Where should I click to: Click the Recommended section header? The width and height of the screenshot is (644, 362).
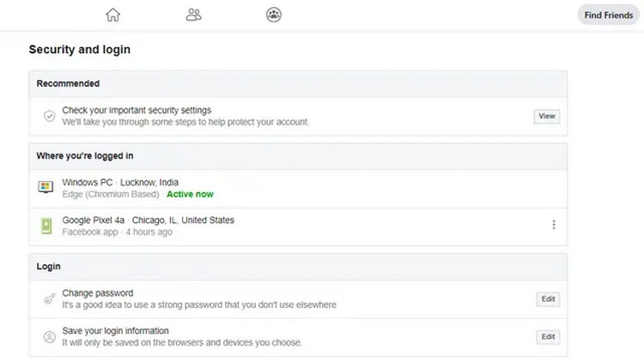pos(68,84)
